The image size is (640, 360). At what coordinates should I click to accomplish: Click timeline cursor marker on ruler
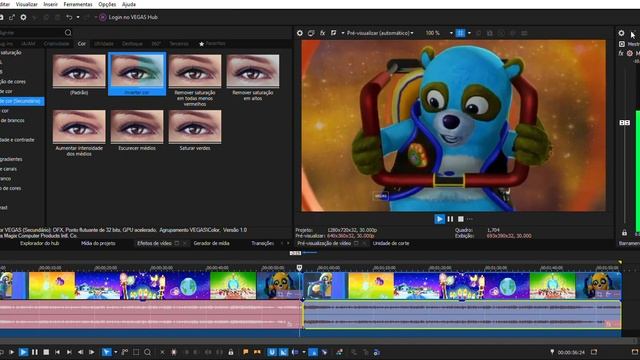(x=299, y=267)
